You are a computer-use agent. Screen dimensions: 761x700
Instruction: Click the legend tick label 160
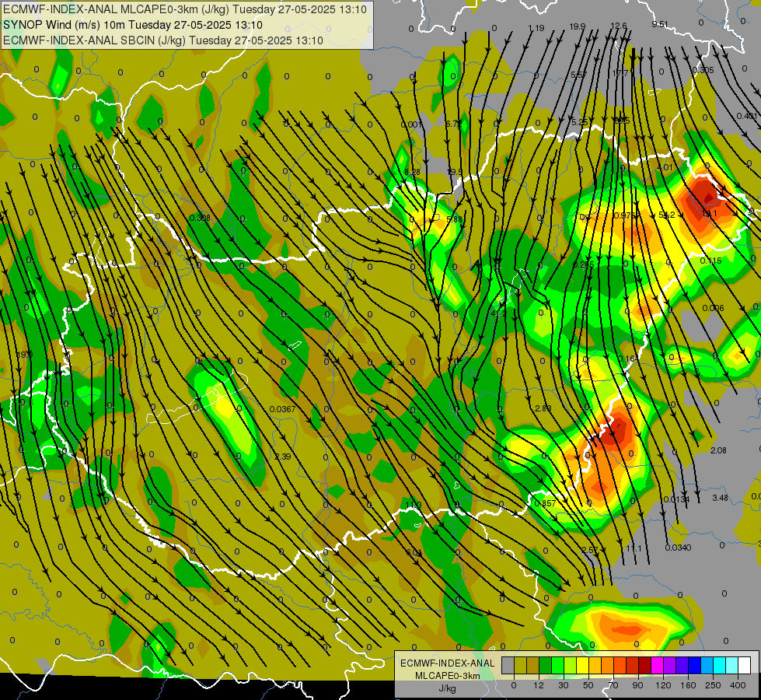[688, 685]
